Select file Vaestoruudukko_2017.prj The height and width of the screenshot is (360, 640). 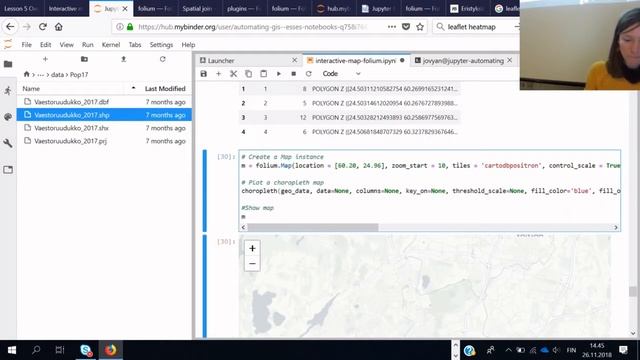coord(104,141)
